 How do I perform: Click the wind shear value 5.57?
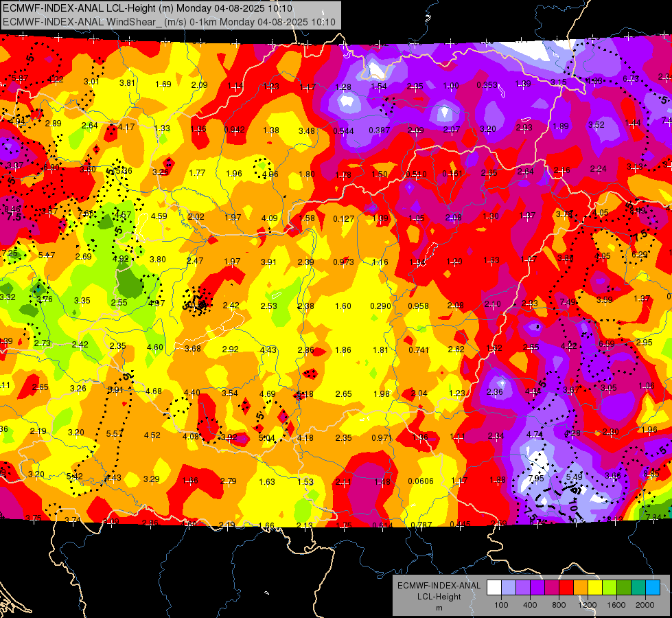tap(115, 433)
